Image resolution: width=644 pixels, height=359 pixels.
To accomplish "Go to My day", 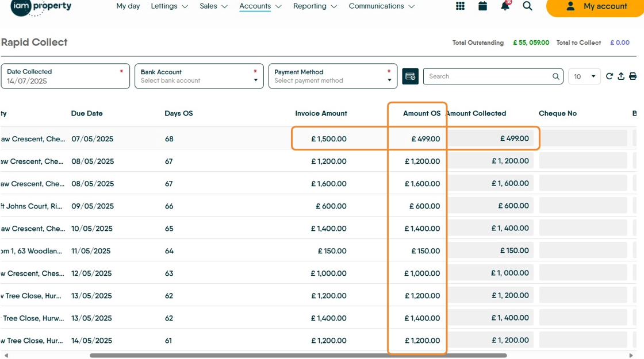I will click(128, 6).
